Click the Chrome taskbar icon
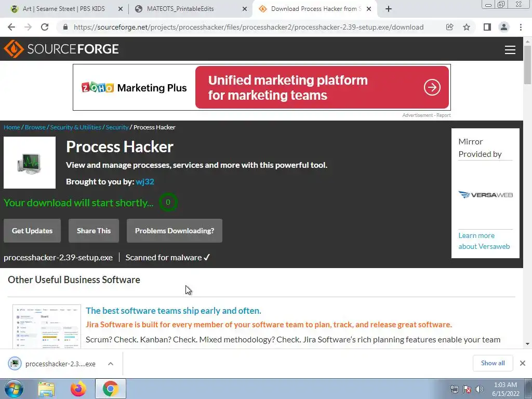This screenshot has height=399, width=532. pyautogui.click(x=110, y=389)
